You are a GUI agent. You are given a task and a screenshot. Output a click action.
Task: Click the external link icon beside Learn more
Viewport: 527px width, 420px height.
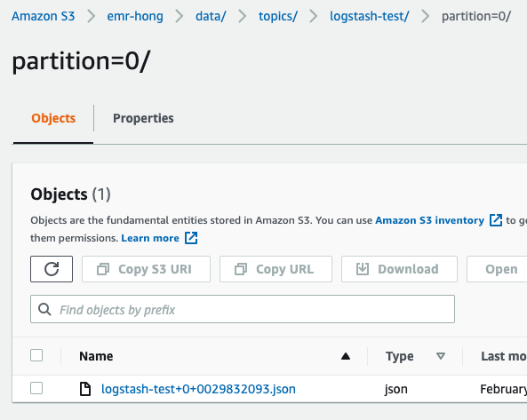pos(191,238)
